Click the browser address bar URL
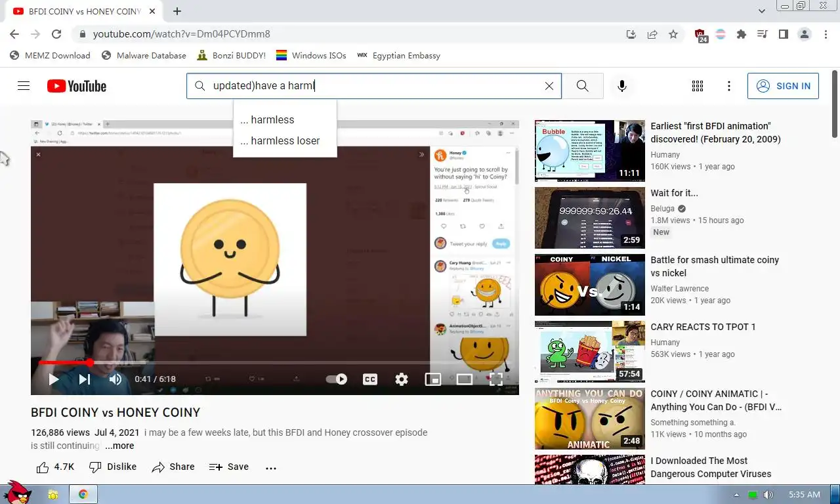840x504 pixels. tap(181, 34)
